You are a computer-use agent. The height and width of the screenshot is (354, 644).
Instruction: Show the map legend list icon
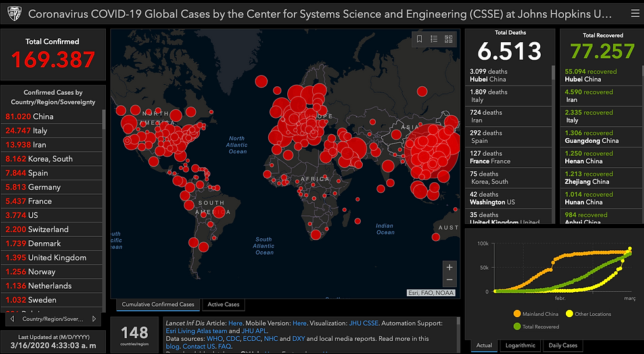click(x=434, y=39)
